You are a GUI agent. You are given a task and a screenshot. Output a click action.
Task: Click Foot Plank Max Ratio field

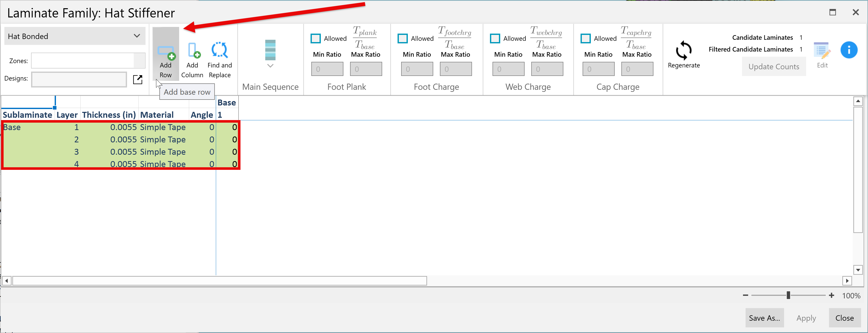[366, 69]
